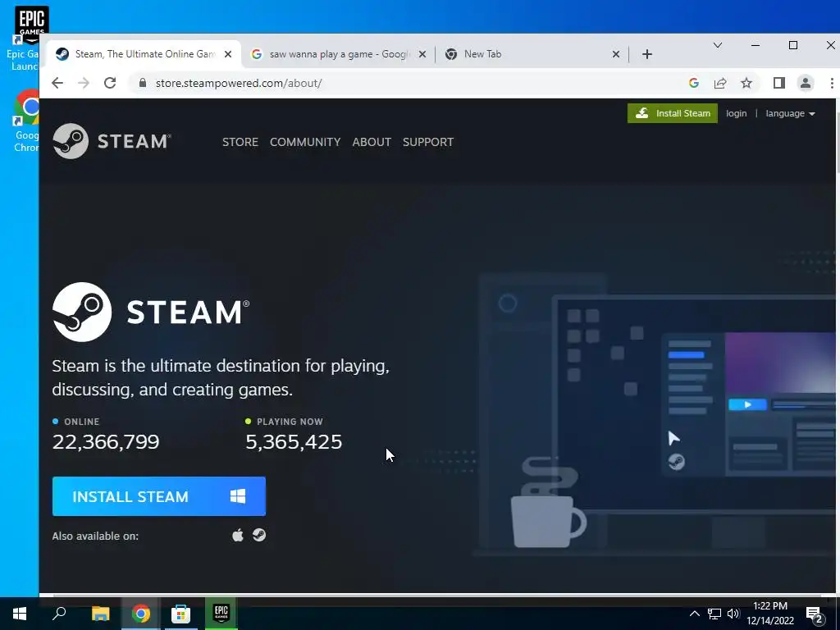Open the STORE menu
The height and width of the screenshot is (630, 840).
pos(240,142)
